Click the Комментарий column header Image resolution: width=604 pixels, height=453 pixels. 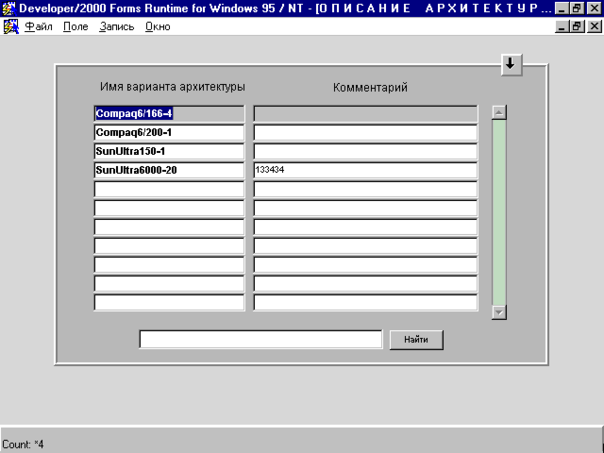click(370, 87)
